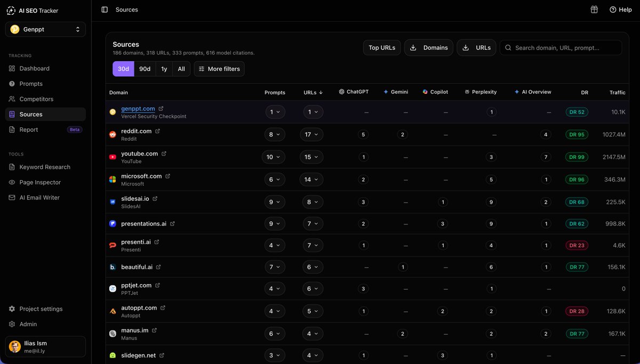Open the gift icon in header
The image size is (640, 364).
pyautogui.click(x=594, y=10)
